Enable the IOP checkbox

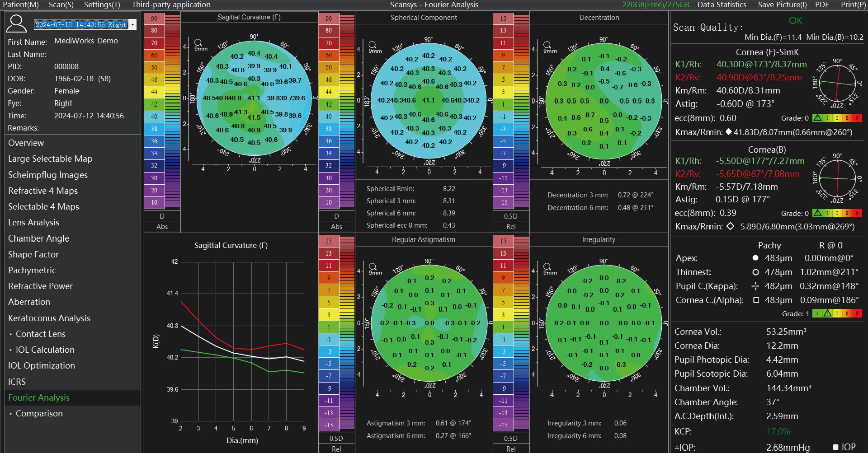(x=835, y=447)
